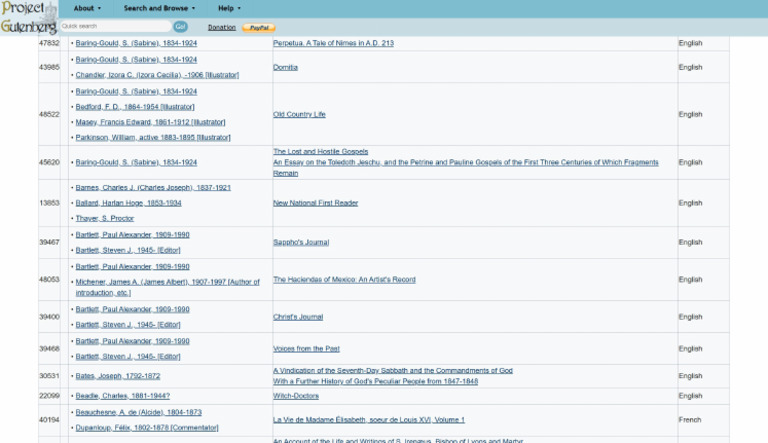Screen dimensions: 768x443
Task: Open Beauchesne, A. de (Alcide) link
Action: (x=139, y=413)
